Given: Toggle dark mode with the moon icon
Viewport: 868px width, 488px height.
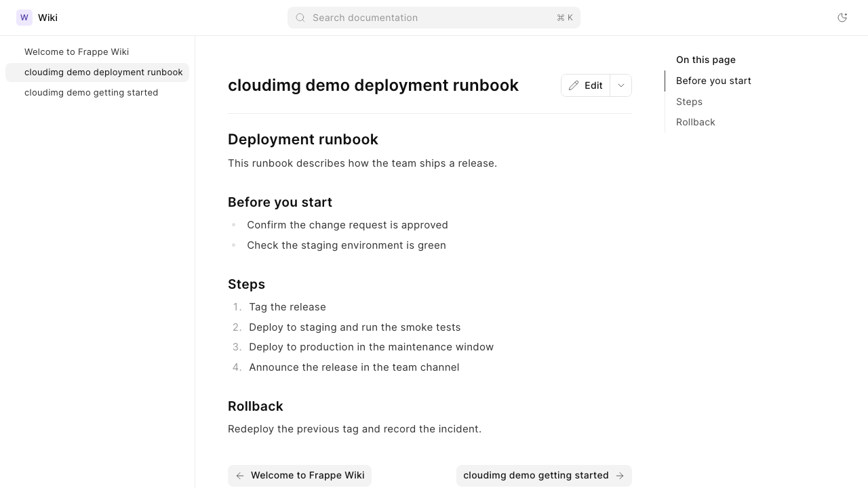Looking at the screenshot, I should 842,18.
